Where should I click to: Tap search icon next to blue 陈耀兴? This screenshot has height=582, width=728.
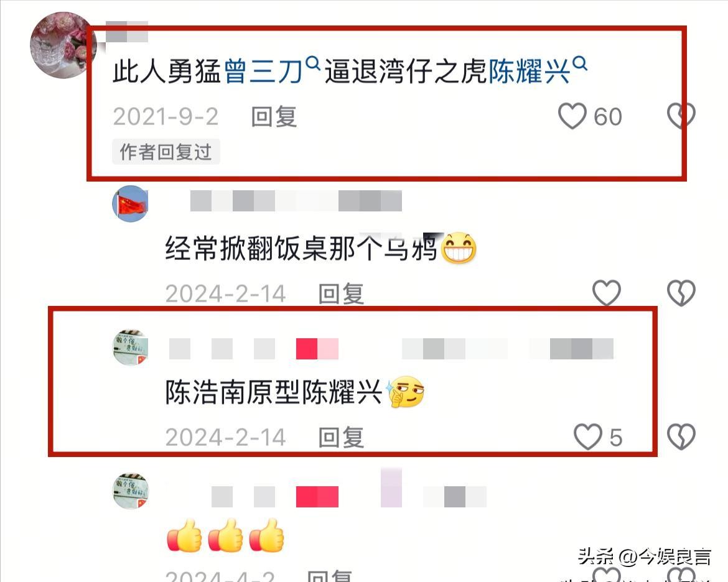click(580, 63)
